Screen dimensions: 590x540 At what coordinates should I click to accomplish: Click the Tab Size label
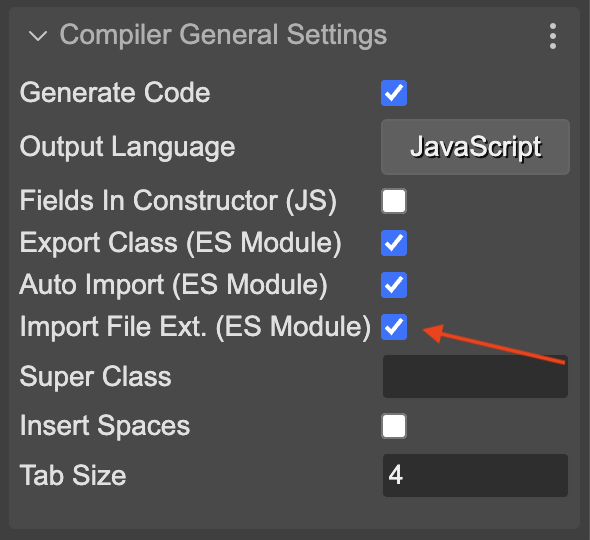[x=73, y=475]
